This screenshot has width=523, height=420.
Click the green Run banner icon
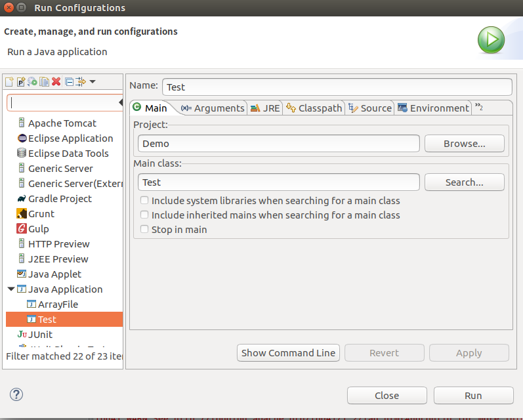point(491,40)
